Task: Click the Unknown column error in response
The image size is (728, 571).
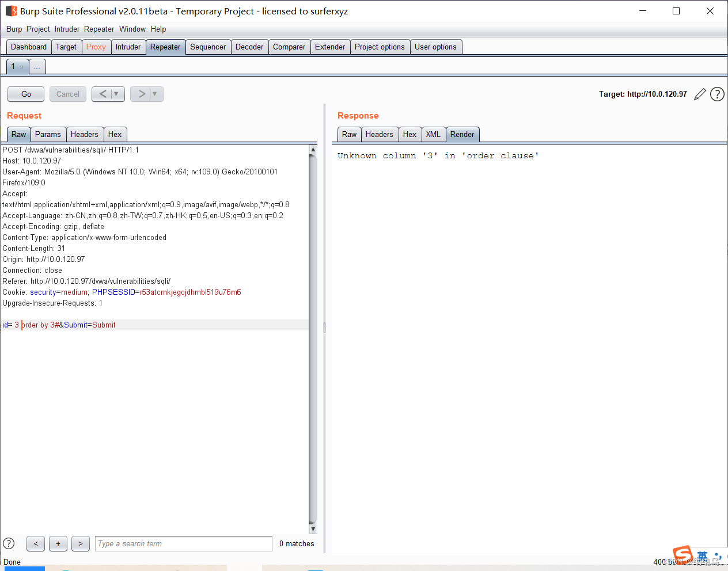Action: coord(438,156)
